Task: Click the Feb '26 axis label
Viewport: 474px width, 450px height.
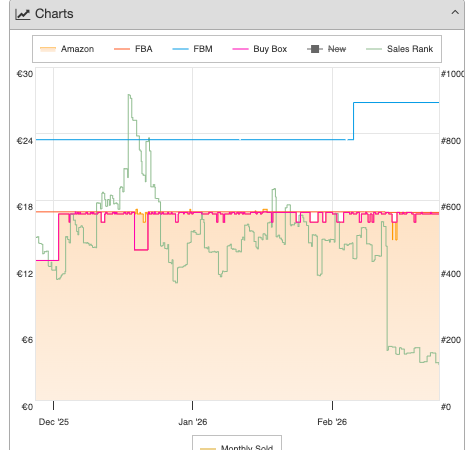Action: click(x=332, y=422)
